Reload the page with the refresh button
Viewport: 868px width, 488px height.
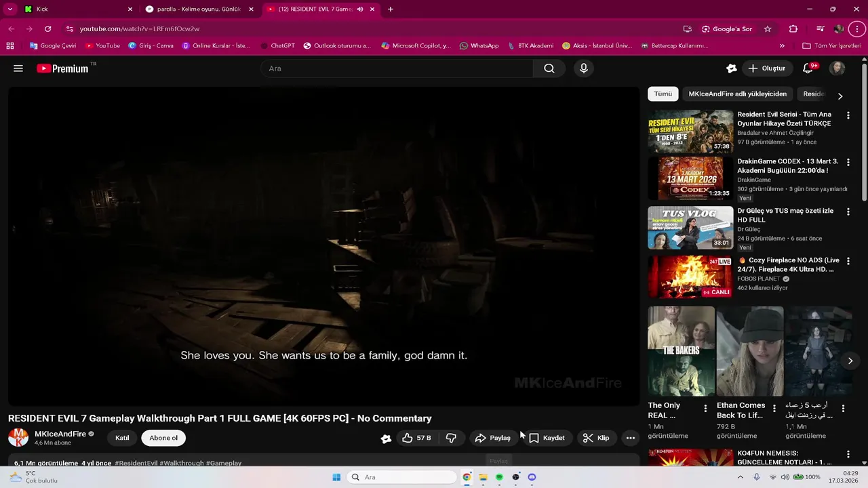(x=47, y=29)
